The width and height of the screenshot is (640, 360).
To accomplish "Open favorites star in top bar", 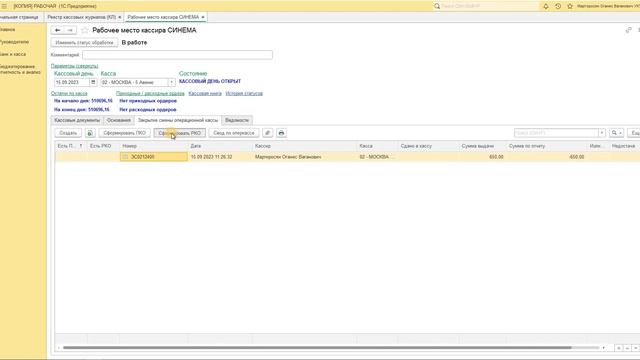I will [x=570, y=6].
